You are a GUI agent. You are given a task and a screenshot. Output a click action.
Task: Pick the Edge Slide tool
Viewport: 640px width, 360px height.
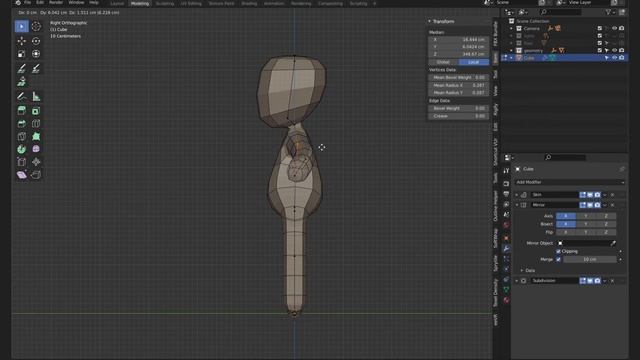pos(22,162)
